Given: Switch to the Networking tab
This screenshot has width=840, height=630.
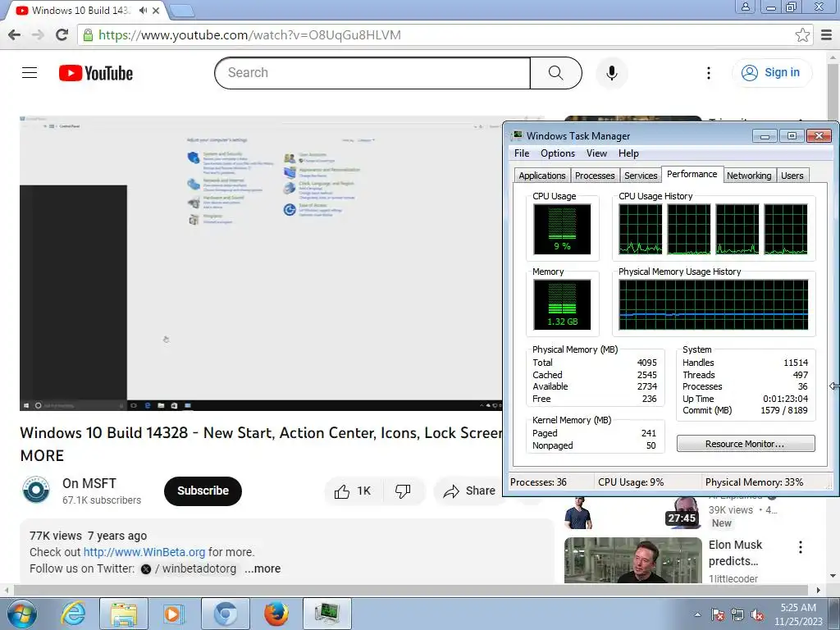Looking at the screenshot, I should point(749,176).
